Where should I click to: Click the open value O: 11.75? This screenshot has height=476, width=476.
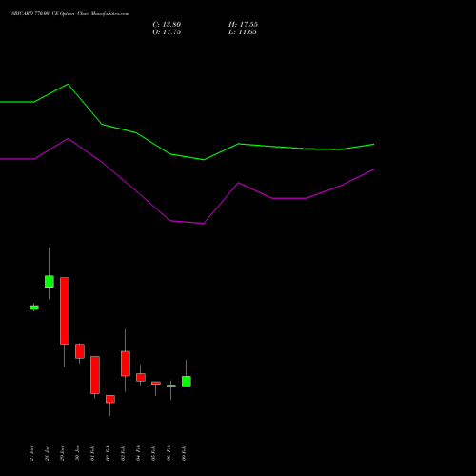pyautogui.click(x=167, y=32)
